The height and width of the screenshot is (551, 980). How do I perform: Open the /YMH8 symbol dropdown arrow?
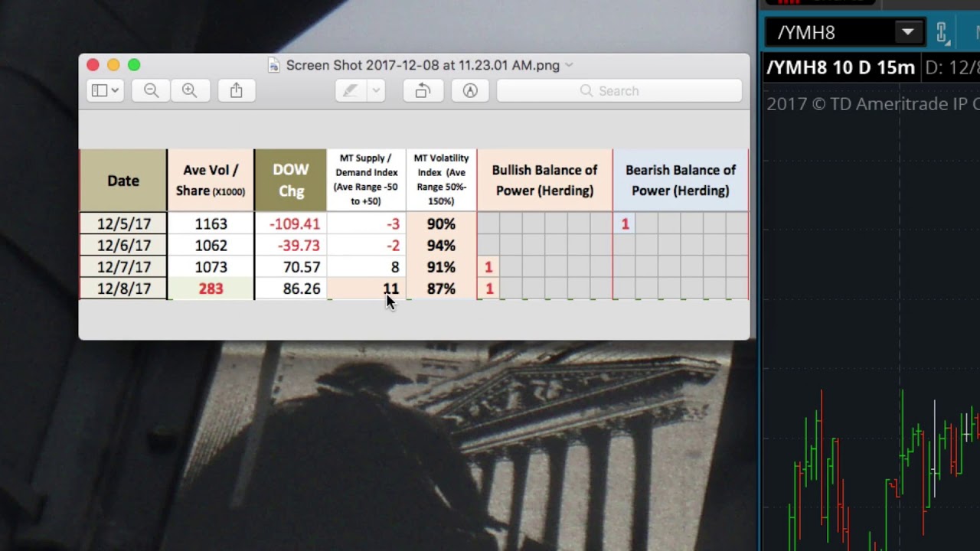pos(907,32)
